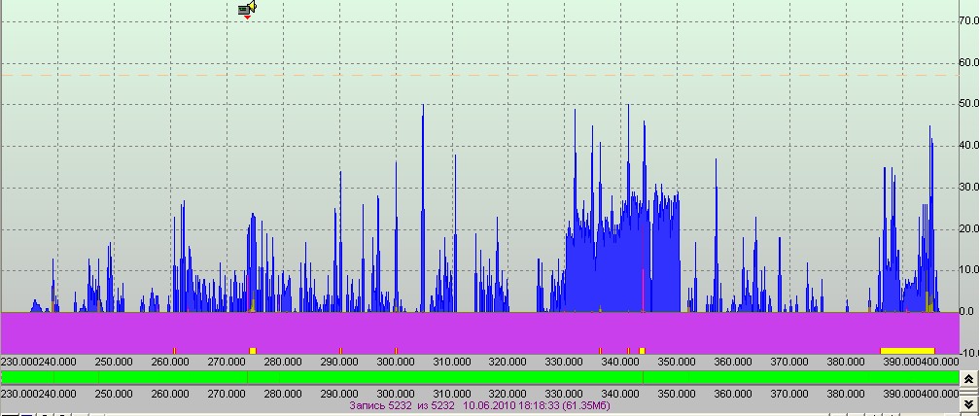Select the yellow marker near 344.000
This screenshot has height=416, width=980.
click(642, 351)
